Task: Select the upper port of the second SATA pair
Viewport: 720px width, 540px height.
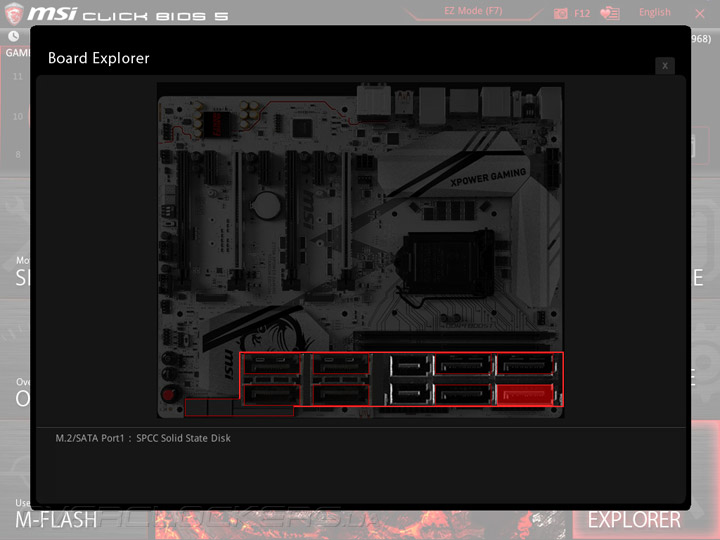Action: pos(341,365)
